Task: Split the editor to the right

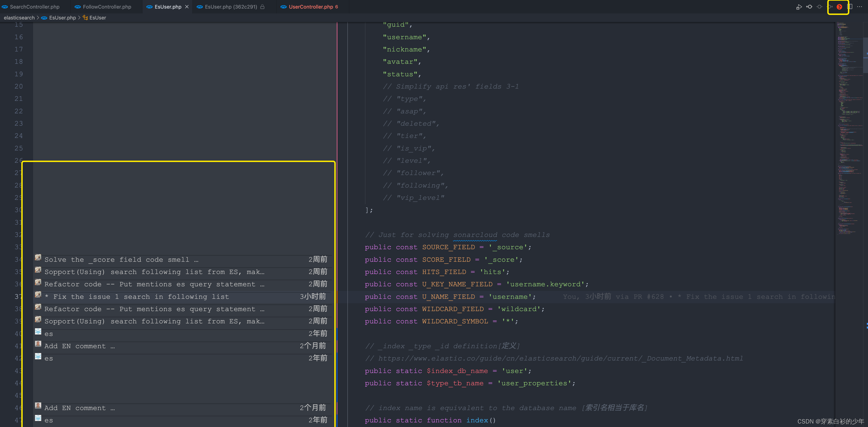Action: pyautogui.click(x=849, y=7)
